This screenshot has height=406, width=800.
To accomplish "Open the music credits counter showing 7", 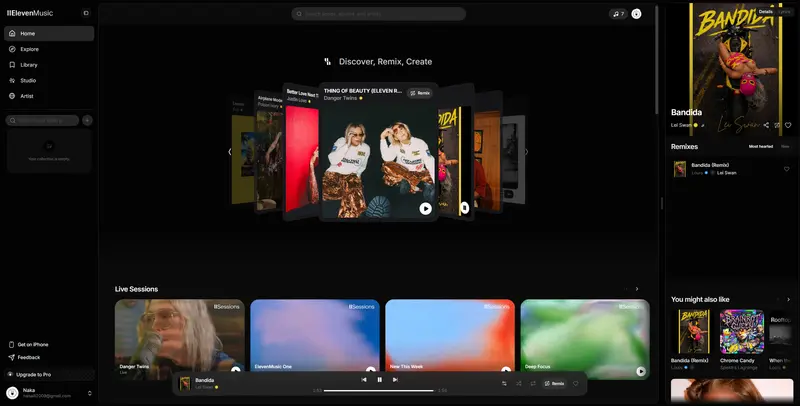I will (x=618, y=14).
